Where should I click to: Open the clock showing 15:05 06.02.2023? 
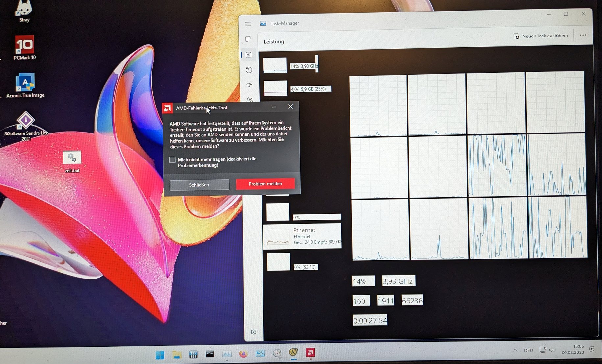click(x=573, y=349)
